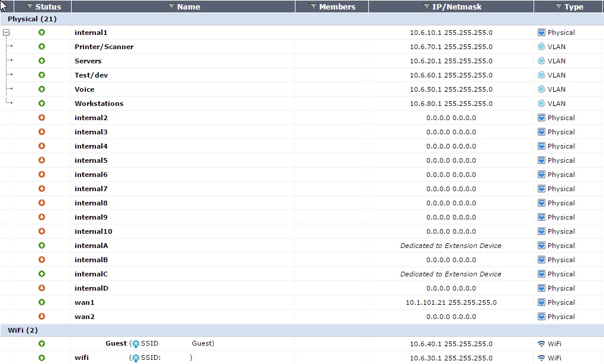
Task: Select the internal8 interface name
Action: coord(91,203)
